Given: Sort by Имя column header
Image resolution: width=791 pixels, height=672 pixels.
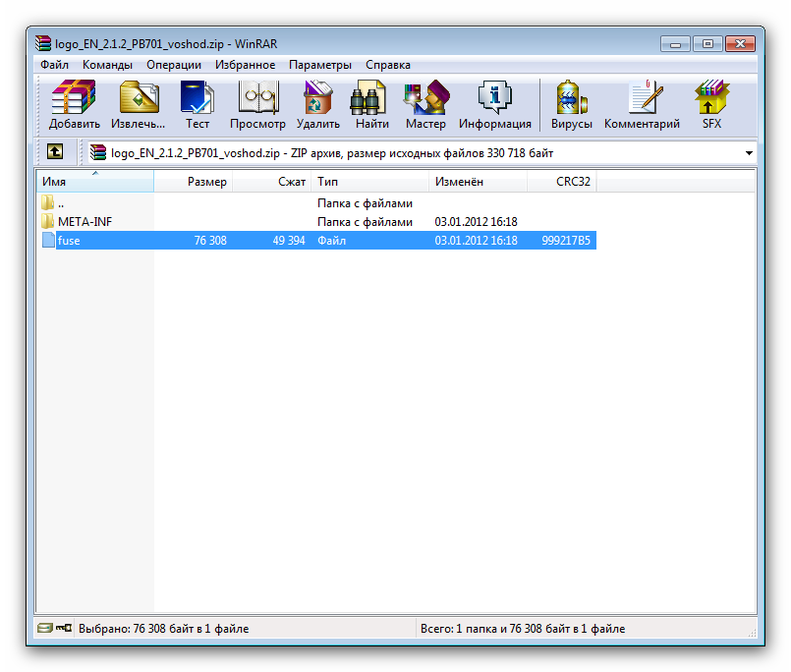Looking at the screenshot, I should point(95,182).
